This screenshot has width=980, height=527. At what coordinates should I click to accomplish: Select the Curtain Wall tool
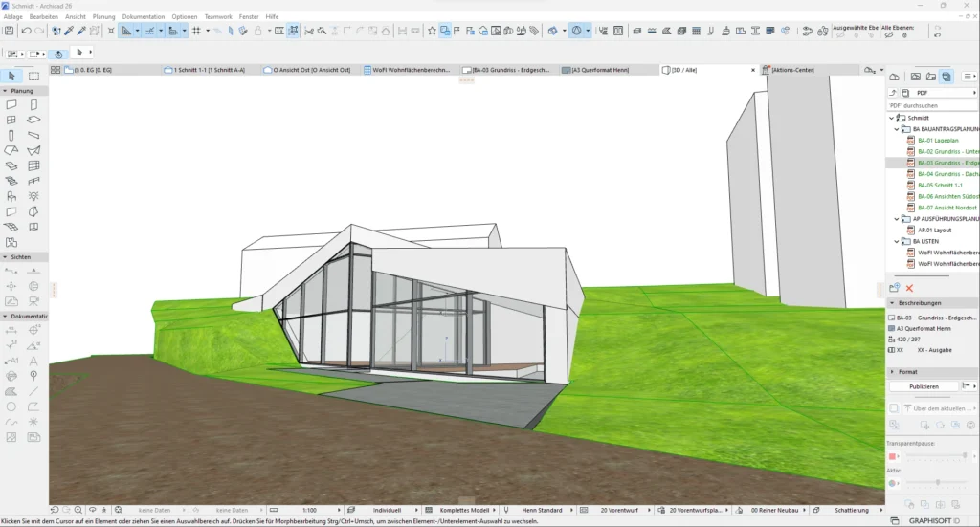[x=33, y=166]
